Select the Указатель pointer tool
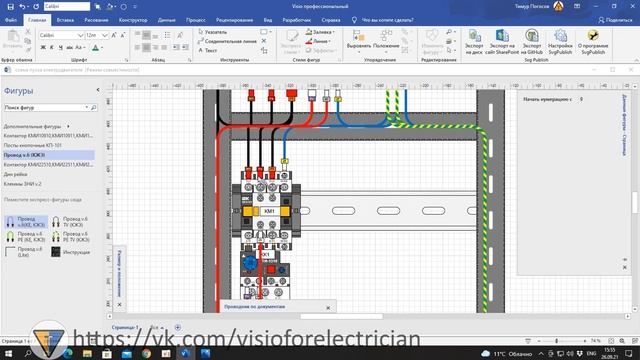Viewport: 640px width, 360px height. 212,32
